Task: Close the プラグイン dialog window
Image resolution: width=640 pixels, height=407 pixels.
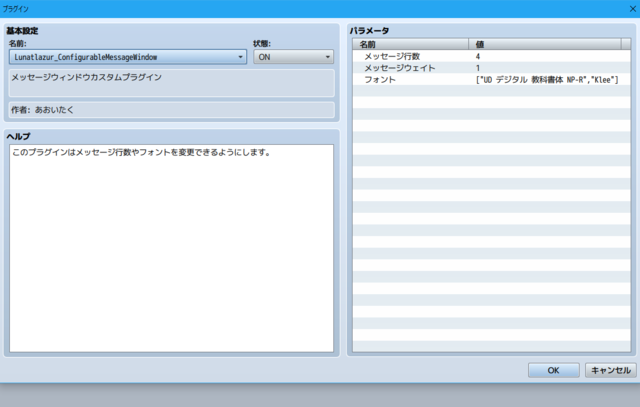Action: [x=633, y=9]
